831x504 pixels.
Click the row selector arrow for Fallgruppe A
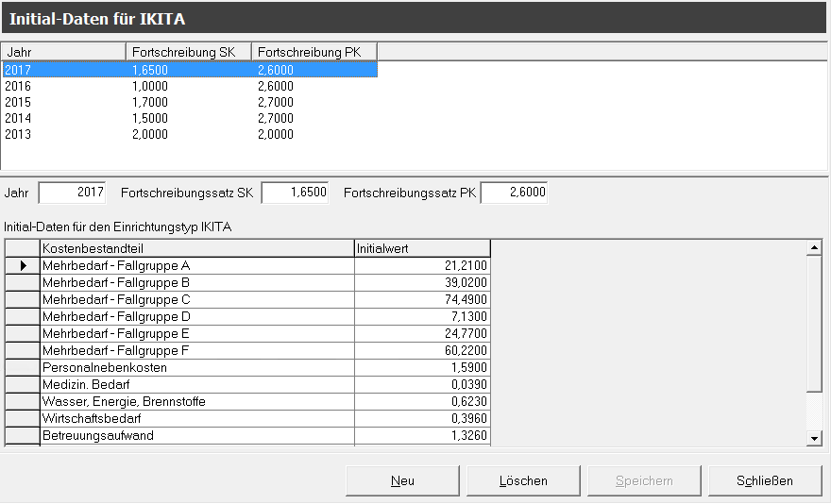point(23,266)
